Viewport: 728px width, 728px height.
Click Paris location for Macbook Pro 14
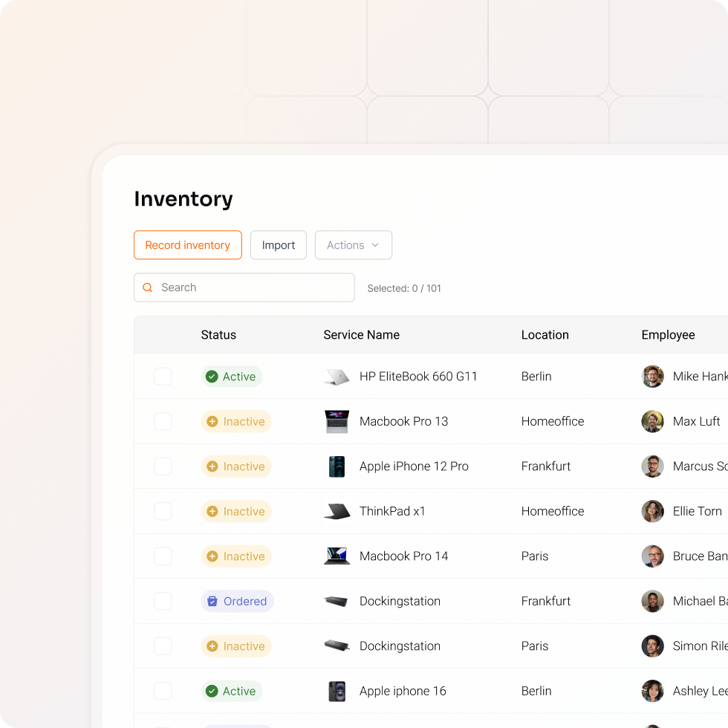tap(534, 556)
